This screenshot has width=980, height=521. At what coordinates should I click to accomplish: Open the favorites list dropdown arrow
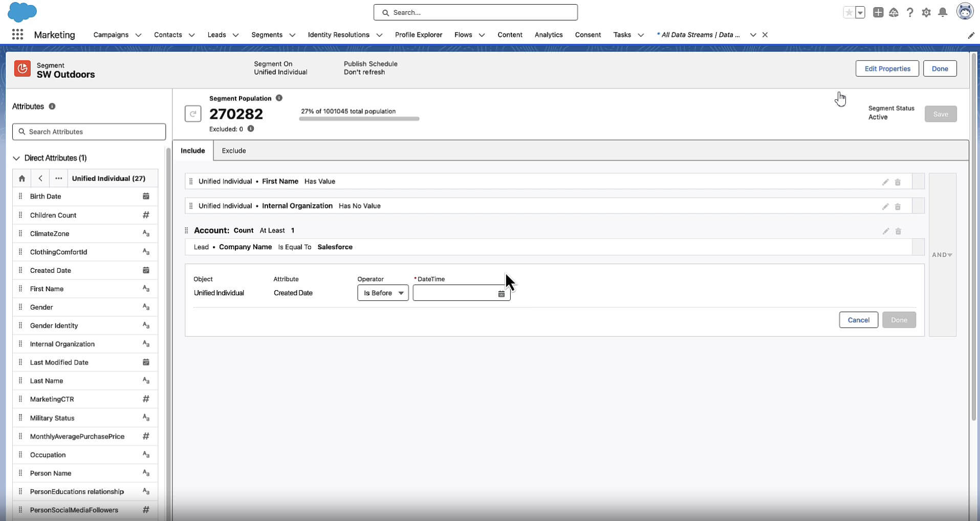pyautogui.click(x=860, y=13)
